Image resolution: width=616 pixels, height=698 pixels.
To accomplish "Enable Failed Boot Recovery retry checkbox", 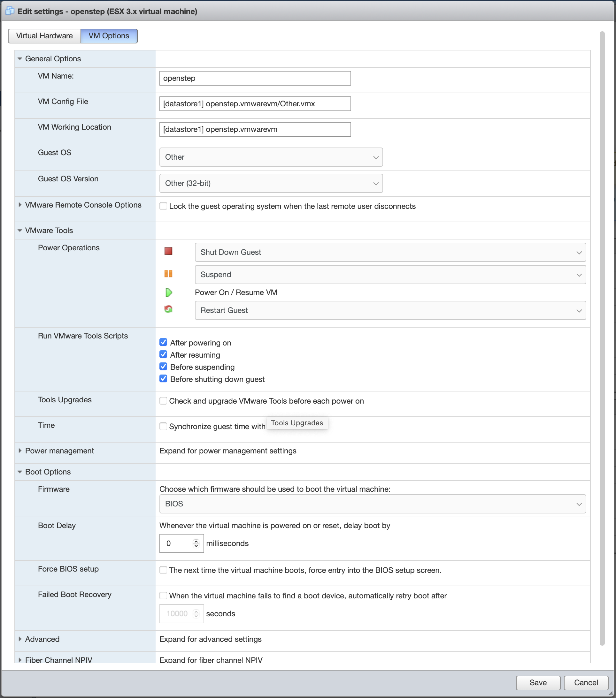I will point(163,596).
